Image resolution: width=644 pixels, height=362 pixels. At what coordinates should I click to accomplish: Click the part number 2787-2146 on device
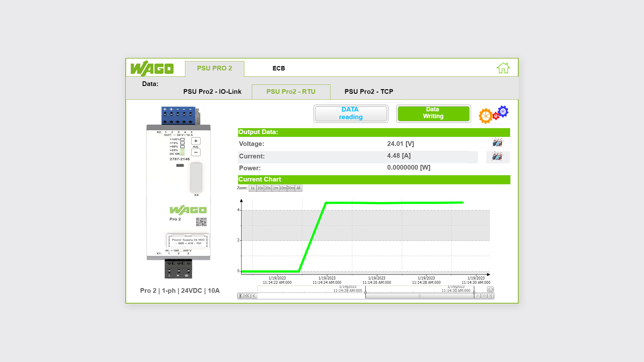[x=180, y=159]
